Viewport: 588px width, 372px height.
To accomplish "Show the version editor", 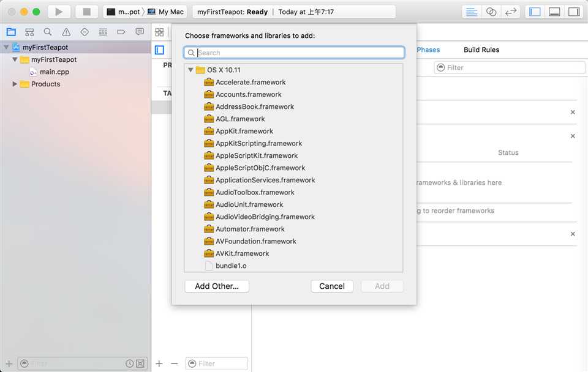I will [x=511, y=12].
